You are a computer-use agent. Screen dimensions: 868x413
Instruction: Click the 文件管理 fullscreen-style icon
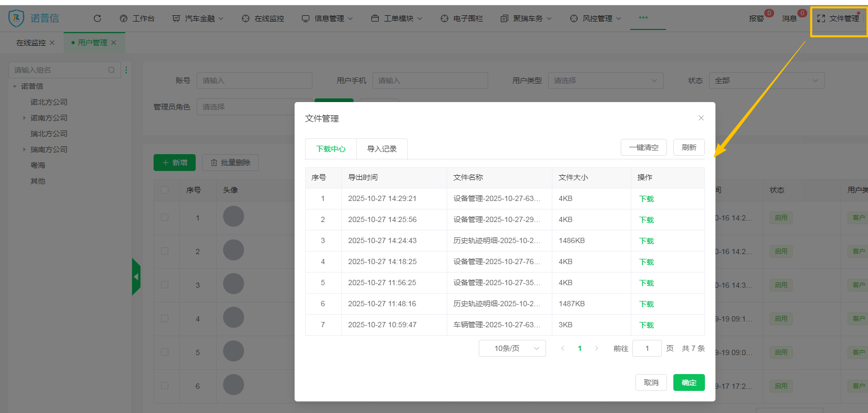pos(821,18)
